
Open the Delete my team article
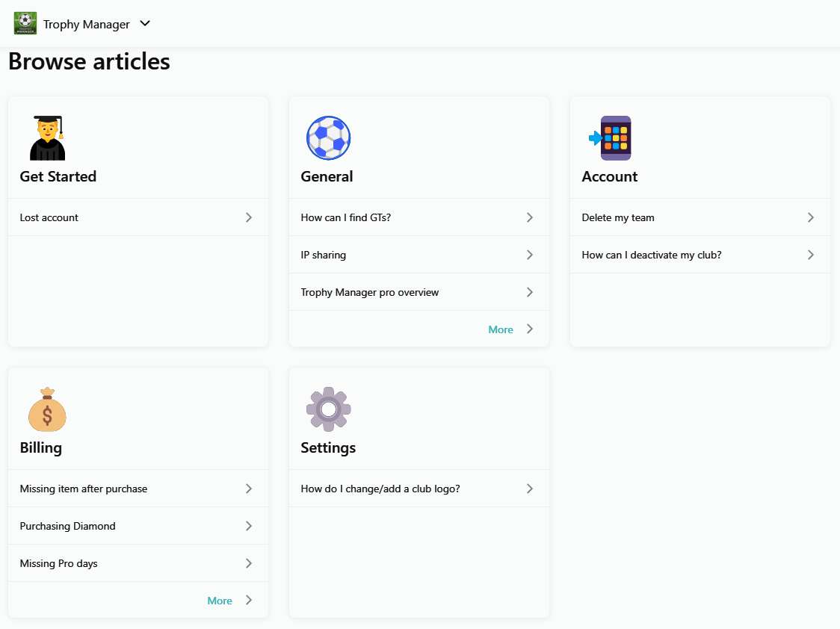pos(700,217)
